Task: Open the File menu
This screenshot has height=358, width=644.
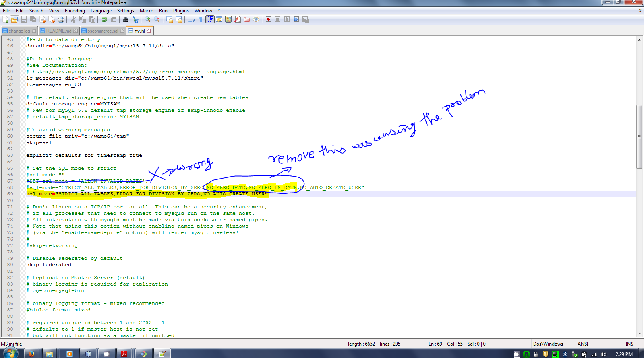Action: coord(6,11)
